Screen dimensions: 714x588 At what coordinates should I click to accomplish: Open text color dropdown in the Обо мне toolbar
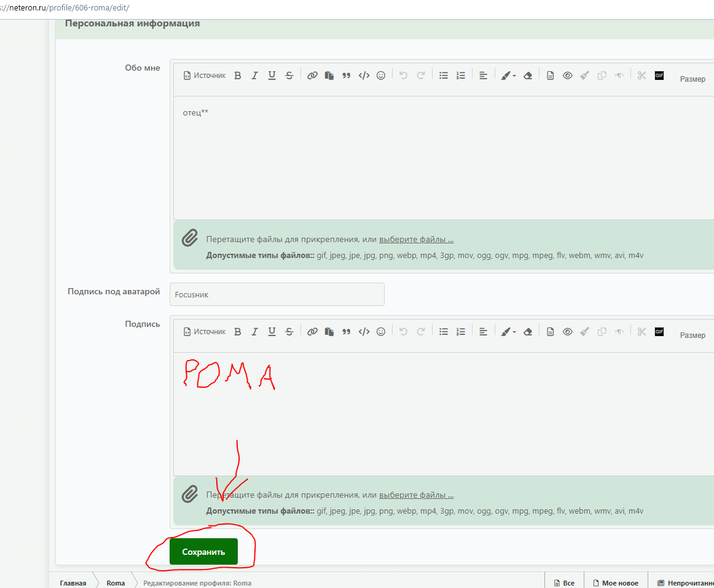[x=508, y=76]
